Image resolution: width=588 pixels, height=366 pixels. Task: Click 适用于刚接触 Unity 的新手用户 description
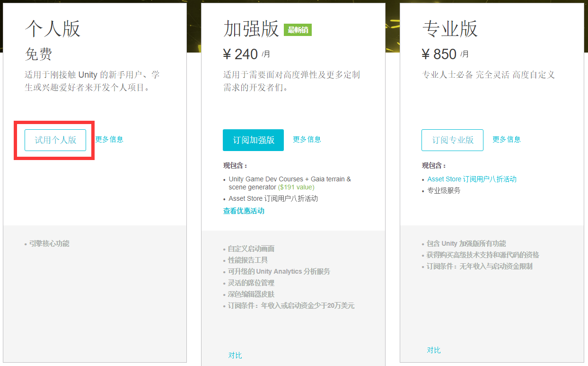[92, 81]
